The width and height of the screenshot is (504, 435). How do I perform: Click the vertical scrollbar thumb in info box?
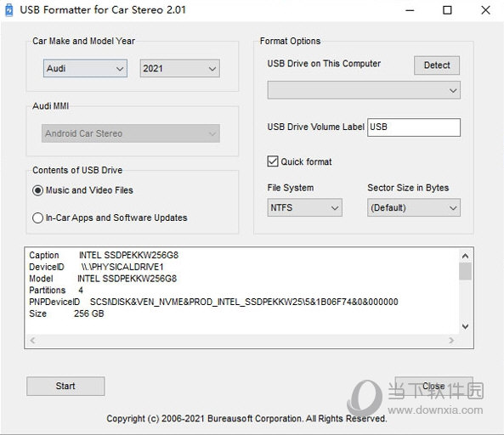pos(465,271)
